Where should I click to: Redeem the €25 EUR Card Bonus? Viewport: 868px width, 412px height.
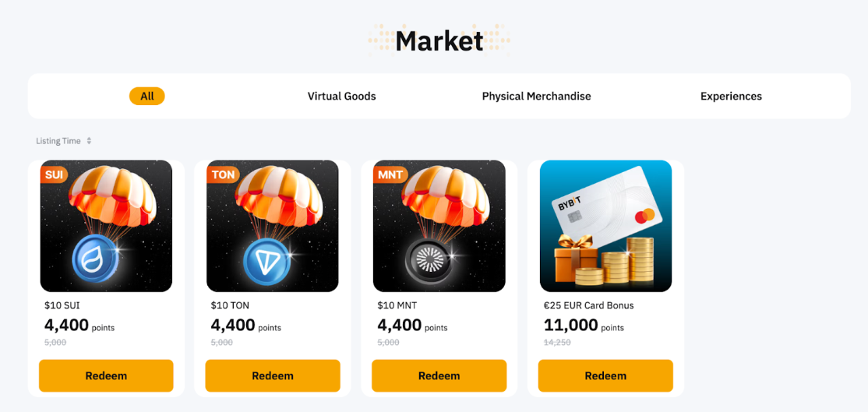(605, 375)
